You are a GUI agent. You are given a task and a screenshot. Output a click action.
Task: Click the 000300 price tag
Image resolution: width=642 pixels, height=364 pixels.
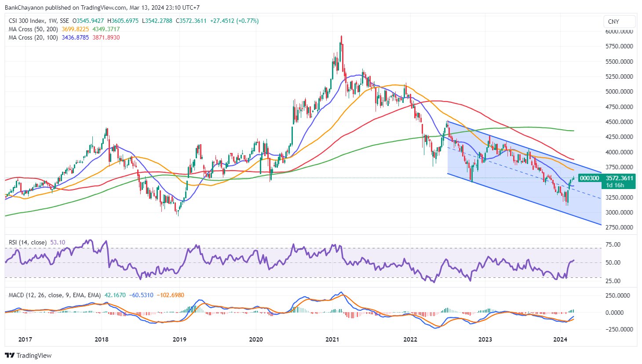point(589,178)
